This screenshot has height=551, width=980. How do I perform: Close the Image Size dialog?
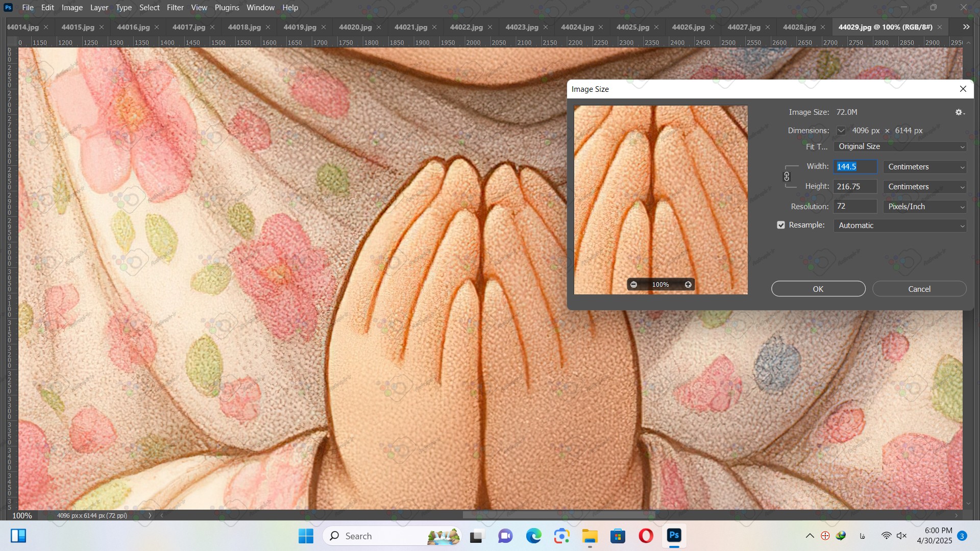963,89
